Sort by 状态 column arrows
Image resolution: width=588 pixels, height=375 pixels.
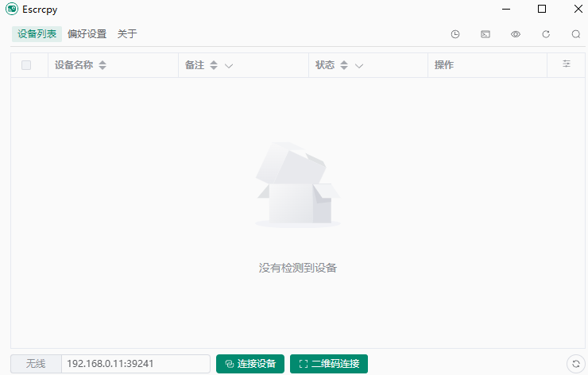click(344, 65)
